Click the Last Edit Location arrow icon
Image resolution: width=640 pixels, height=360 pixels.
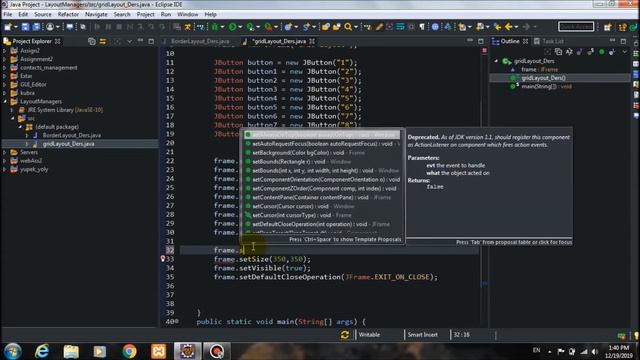(497, 27)
